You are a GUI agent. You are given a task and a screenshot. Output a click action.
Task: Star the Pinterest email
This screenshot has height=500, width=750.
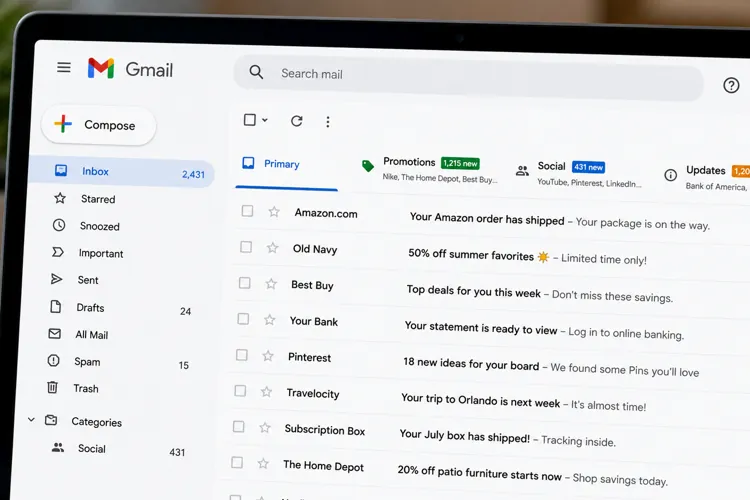pos(268,356)
